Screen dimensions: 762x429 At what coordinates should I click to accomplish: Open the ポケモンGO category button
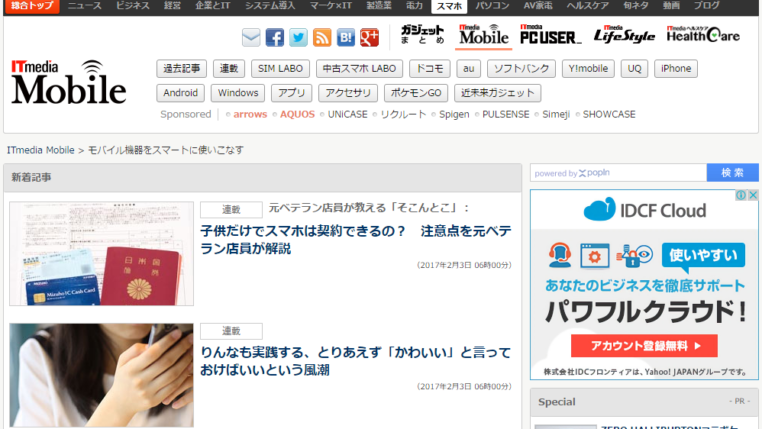pyautogui.click(x=416, y=93)
